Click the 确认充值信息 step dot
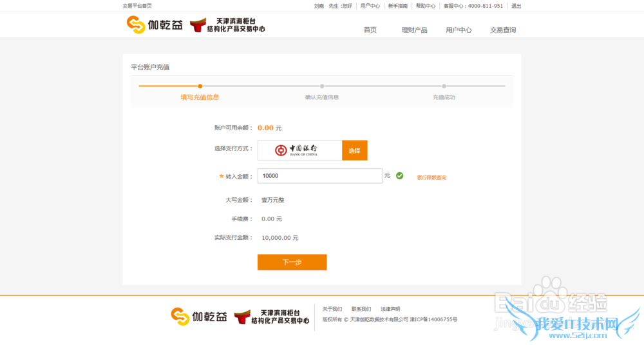This screenshot has width=644, height=345. tap(322, 86)
